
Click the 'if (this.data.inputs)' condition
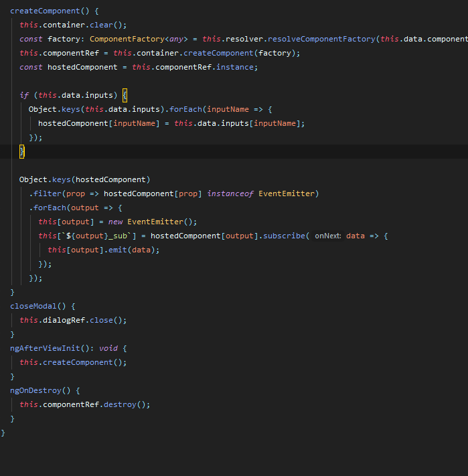[x=68, y=95]
